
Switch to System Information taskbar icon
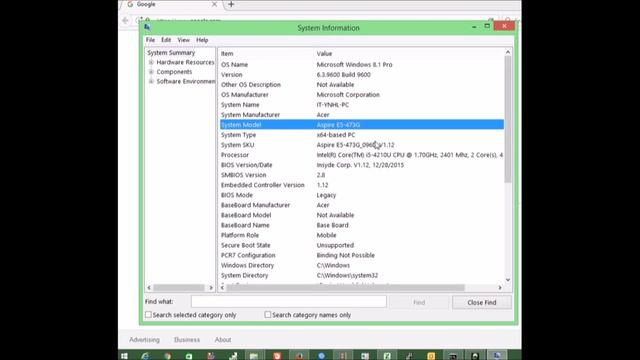[497, 356]
